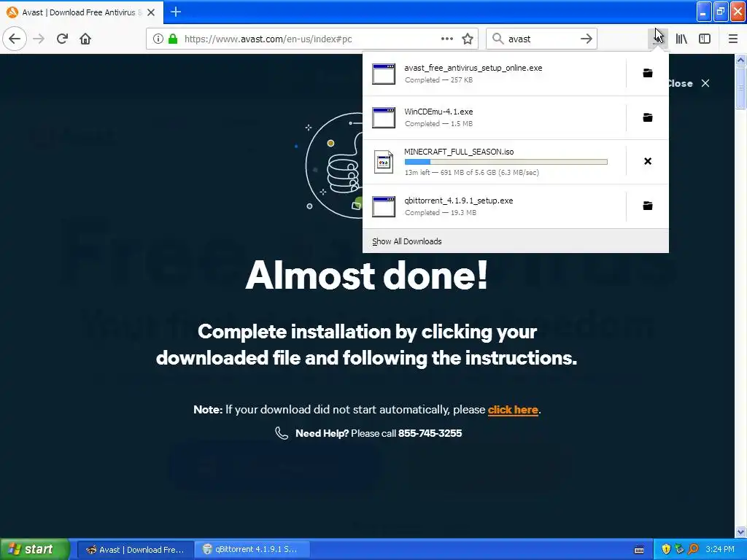View the secure connection padlock
Image resolution: width=747 pixels, height=560 pixels.
pyautogui.click(x=173, y=39)
